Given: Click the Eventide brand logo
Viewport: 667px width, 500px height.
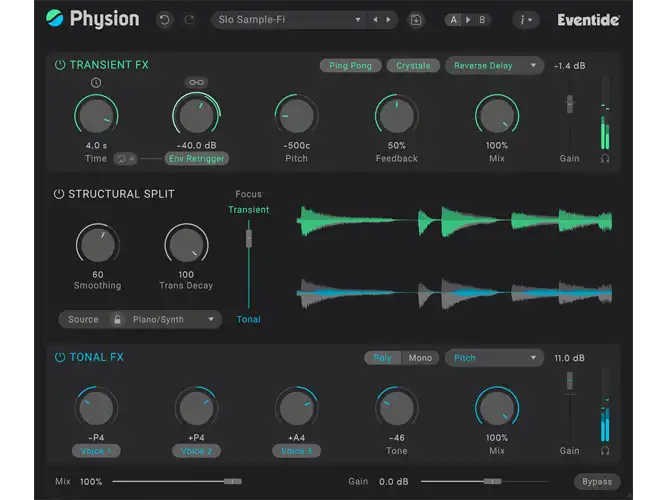Looking at the screenshot, I should (x=588, y=20).
